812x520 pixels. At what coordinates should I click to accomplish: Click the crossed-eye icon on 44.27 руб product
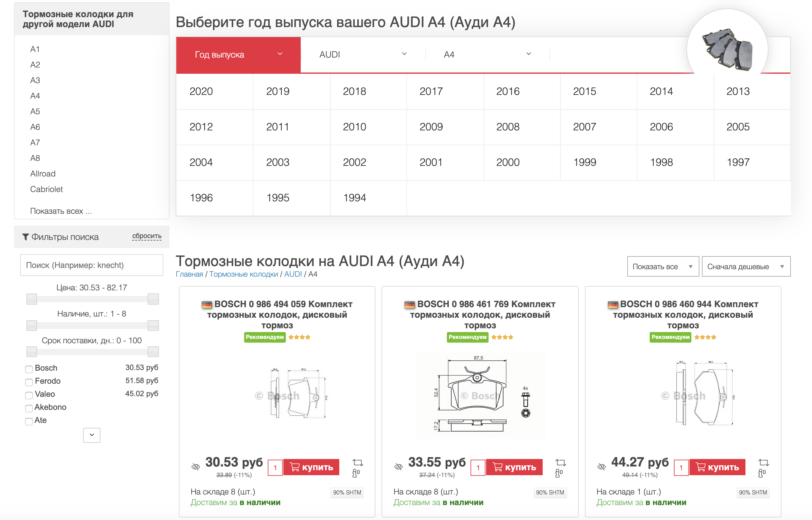point(601,467)
